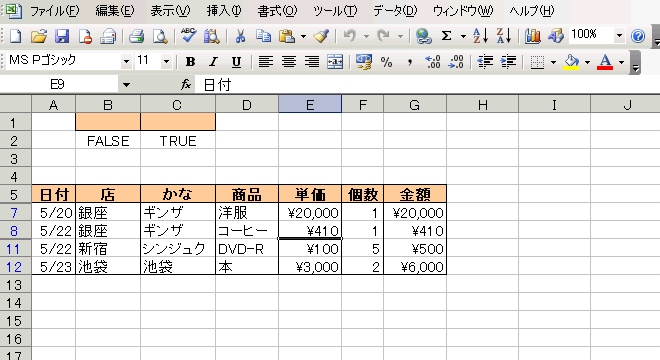Apply Currency style
Viewport: 660px width, 360px height.
[x=364, y=62]
